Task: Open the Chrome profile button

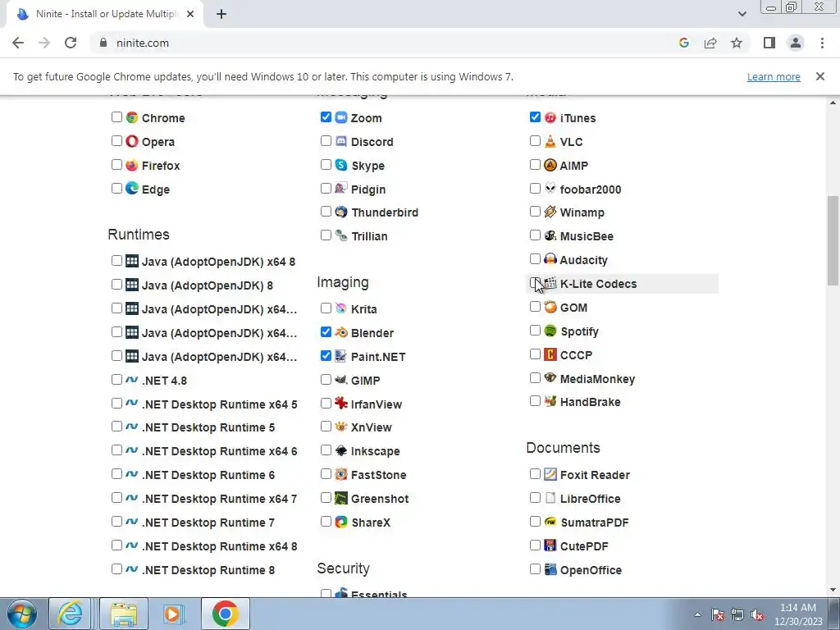Action: [796, 43]
